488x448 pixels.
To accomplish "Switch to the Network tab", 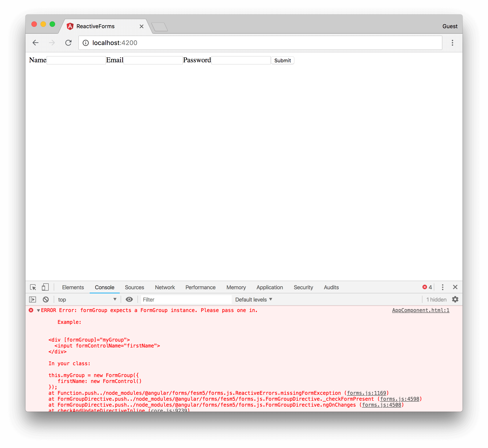I will pyautogui.click(x=165, y=287).
